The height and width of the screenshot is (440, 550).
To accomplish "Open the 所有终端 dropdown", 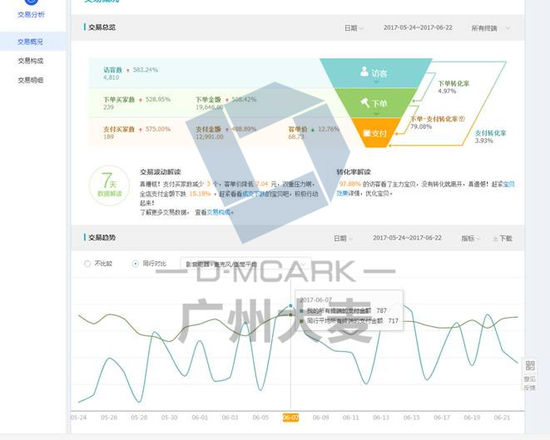I will pyautogui.click(x=490, y=28).
